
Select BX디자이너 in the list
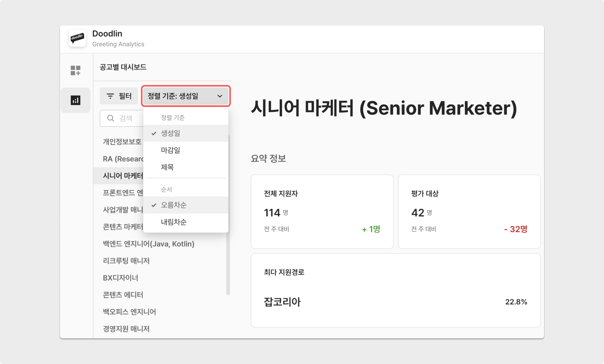(120, 278)
